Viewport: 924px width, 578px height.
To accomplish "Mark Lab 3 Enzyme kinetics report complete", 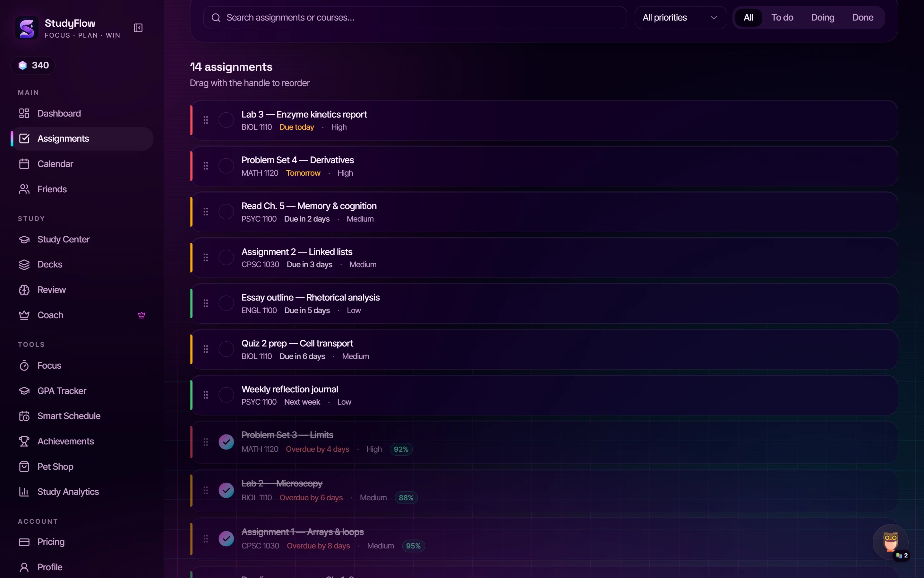I will click(x=226, y=120).
